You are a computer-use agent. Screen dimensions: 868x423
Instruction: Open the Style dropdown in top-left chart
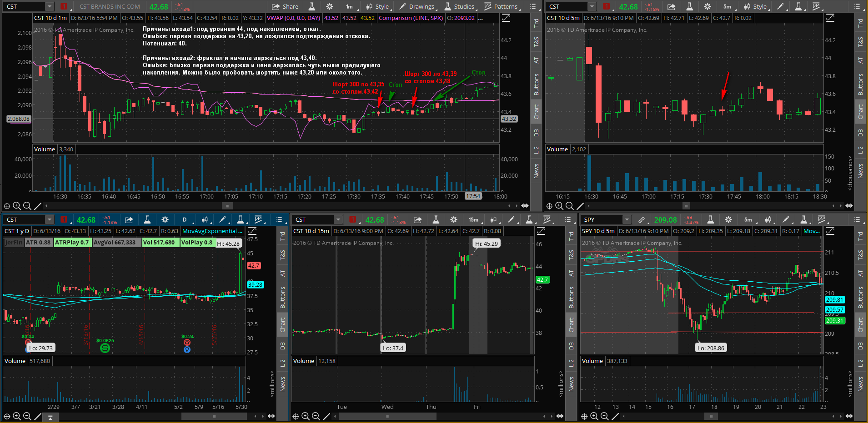pos(378,6)
